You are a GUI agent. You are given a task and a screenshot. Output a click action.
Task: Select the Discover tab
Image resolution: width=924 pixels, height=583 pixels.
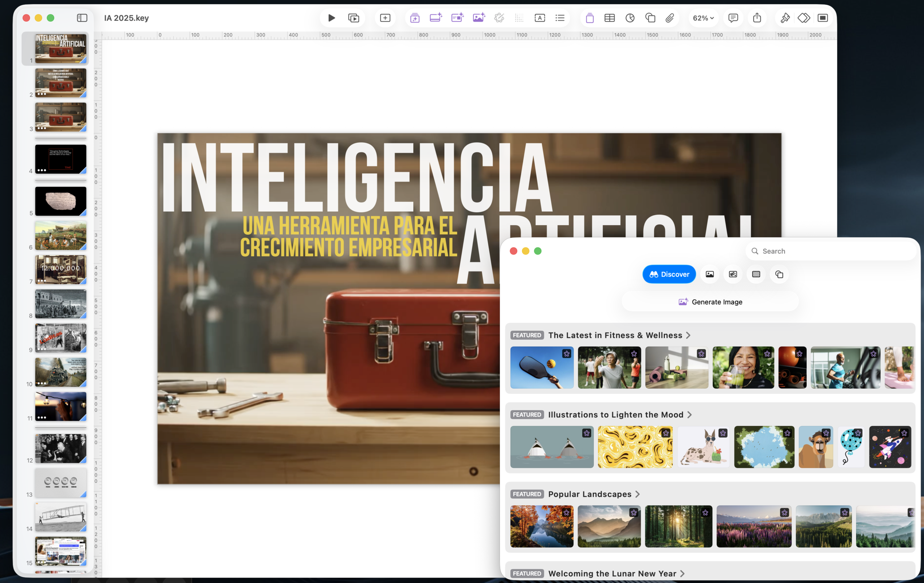(x=669, y=274)
